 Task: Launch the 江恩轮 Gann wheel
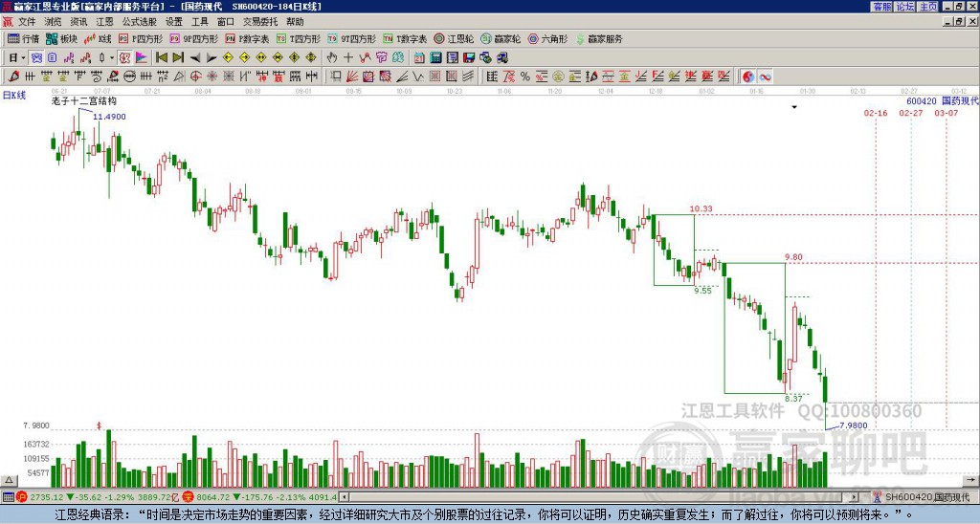454,38
